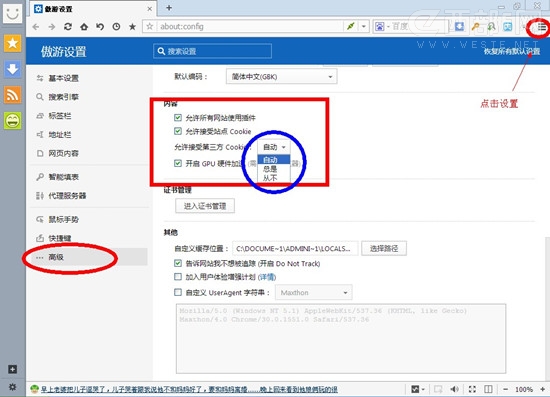Open the third-party Cookie dropdown

274,147
